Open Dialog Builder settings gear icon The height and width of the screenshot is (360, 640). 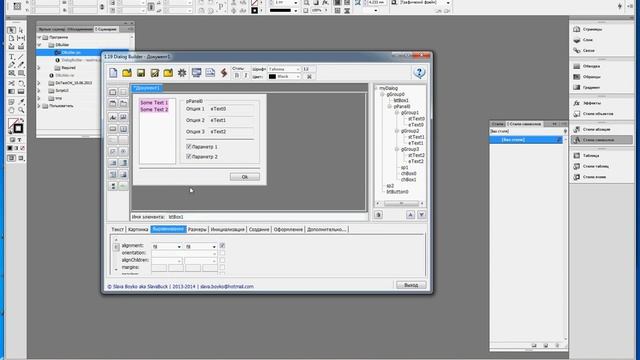(182, 73)
